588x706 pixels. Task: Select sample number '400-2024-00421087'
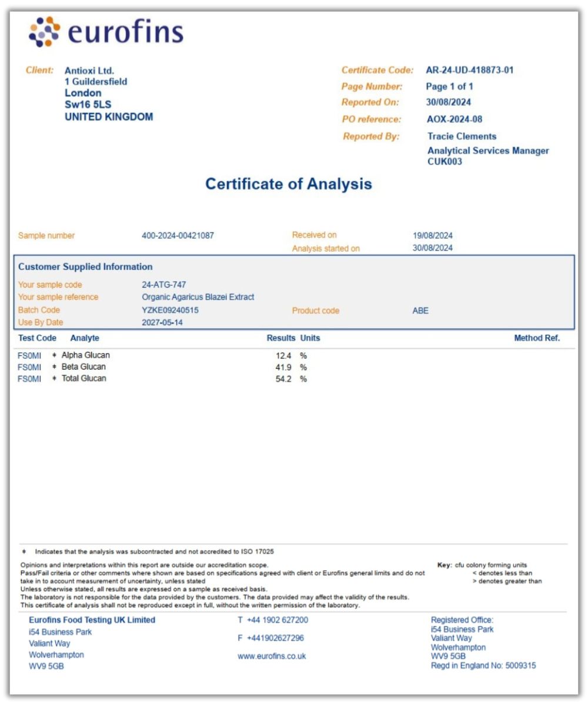178,236
